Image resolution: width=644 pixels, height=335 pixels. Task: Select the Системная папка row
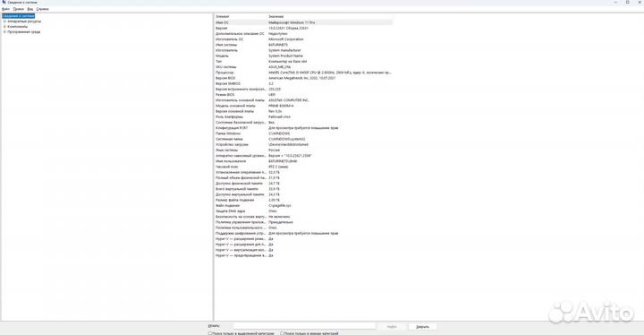[303, 139]
